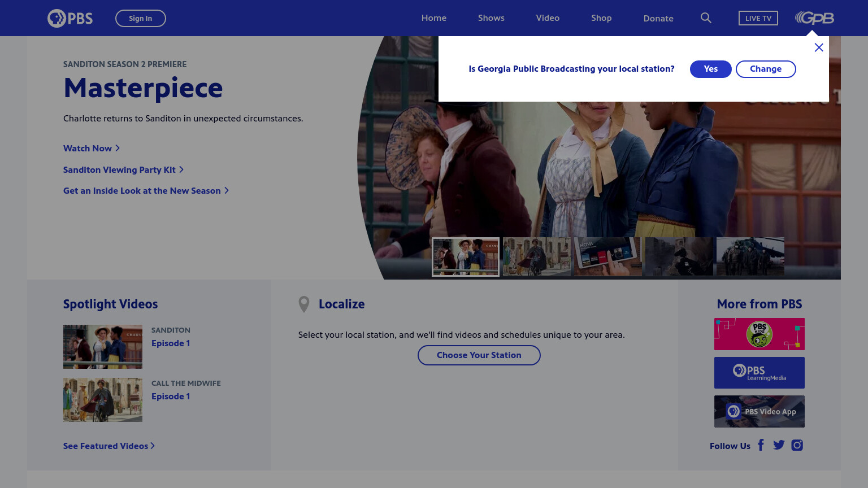Image resolution: width=868 pixels, height=488 pixels.
Task: Click the Masterpiece heading
Action: pyautogui.click(x=143, y=88)
